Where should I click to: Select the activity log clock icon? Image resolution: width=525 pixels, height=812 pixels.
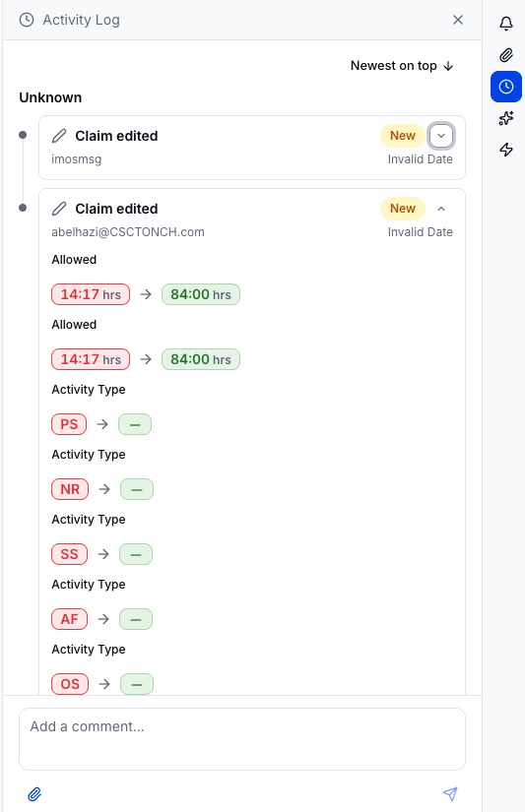tap(506, 87)
